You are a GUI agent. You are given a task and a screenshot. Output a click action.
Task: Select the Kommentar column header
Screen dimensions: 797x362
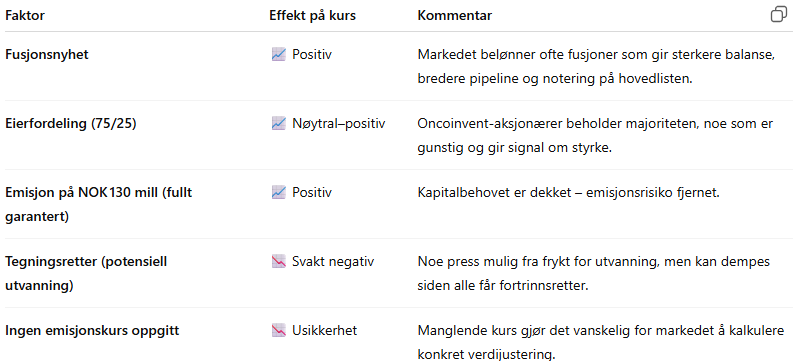[x=455, y=16]
